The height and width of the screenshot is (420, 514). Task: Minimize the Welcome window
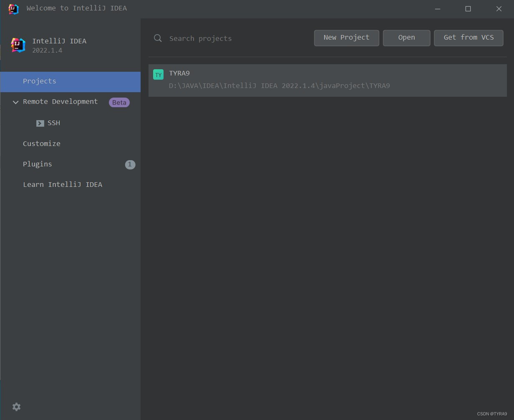tap(438, 9)
